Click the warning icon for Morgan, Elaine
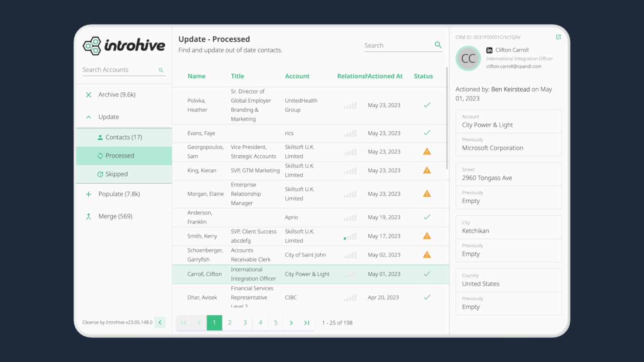Viewport: 644px width, 362px height. [x=427, y=194]
